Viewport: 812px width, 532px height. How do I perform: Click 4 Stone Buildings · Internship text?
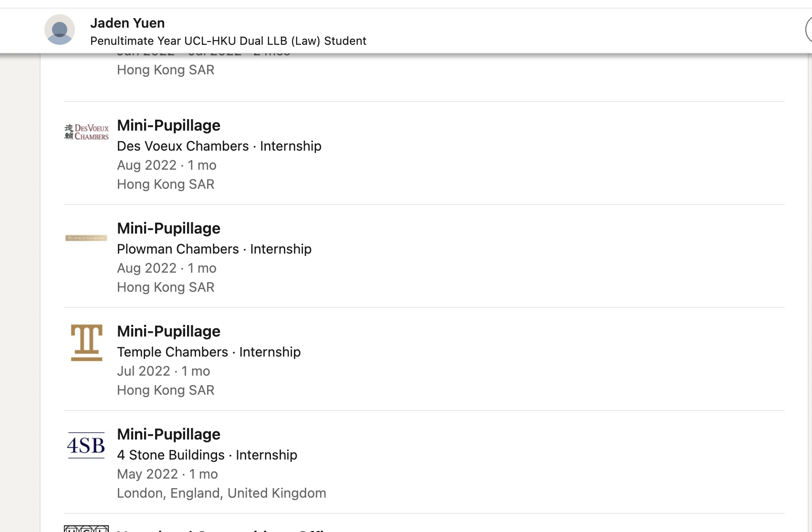[x=207, y=455]
